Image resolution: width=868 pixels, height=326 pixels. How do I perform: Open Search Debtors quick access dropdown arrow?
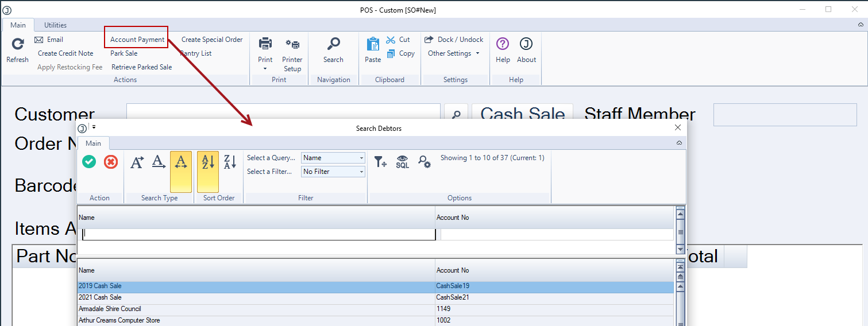94,127
